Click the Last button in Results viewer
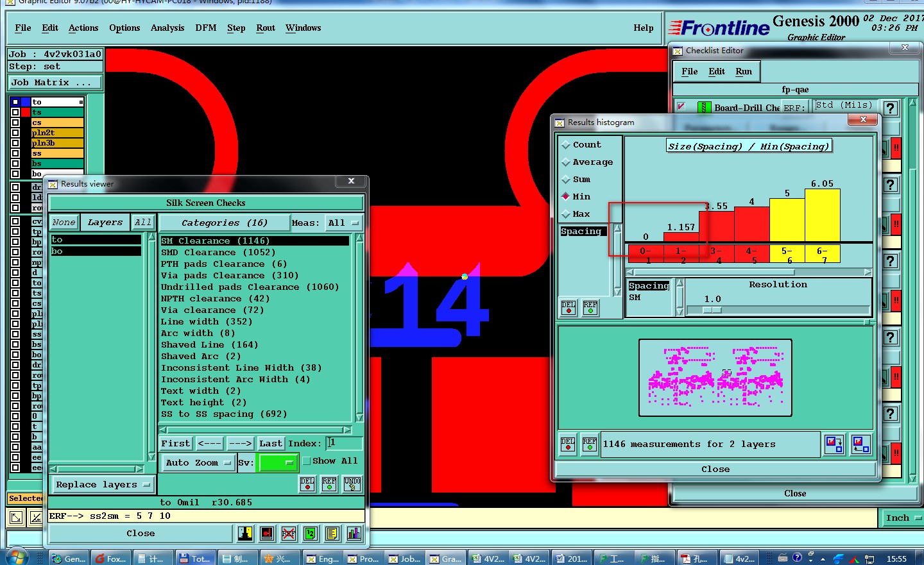The image size is (924, 565). pos(270,443)
